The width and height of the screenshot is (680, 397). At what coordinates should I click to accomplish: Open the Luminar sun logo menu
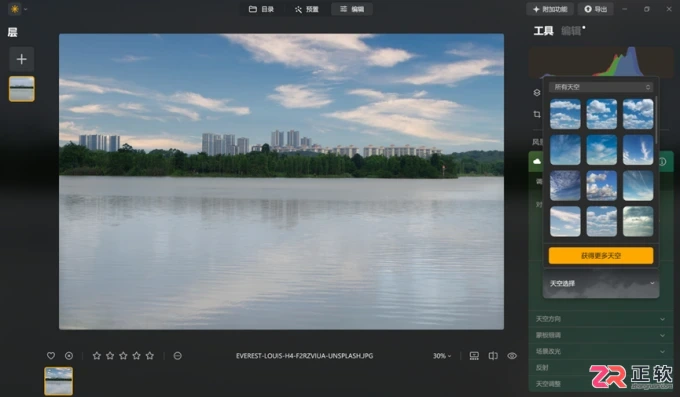(15, 9)
